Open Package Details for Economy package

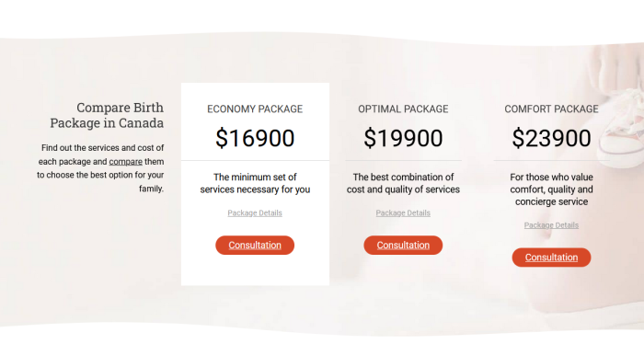click(x=255, y=213)
